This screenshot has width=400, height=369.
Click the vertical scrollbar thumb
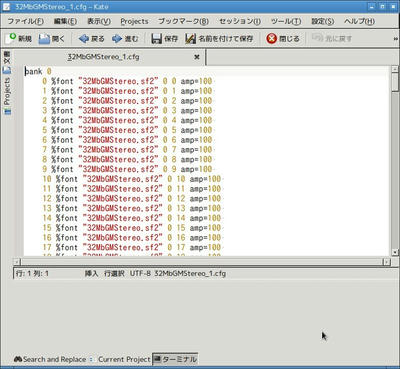(395, 81)
